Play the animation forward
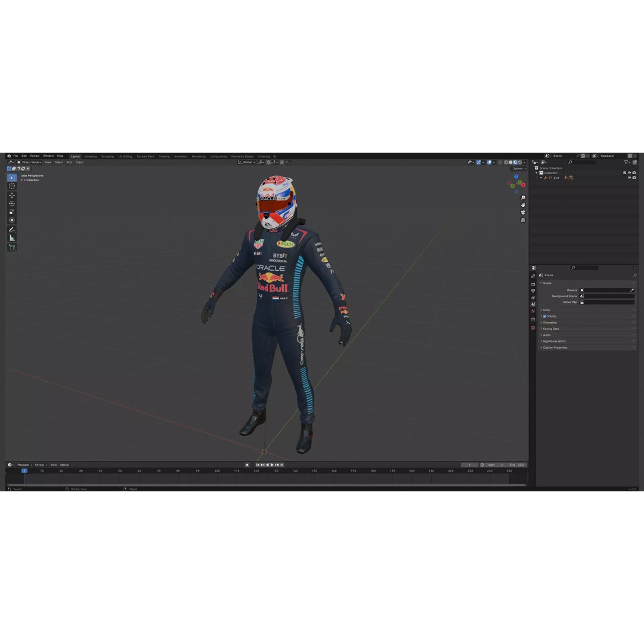Screen dimensions: 644x644 click(x=272, y=465)
